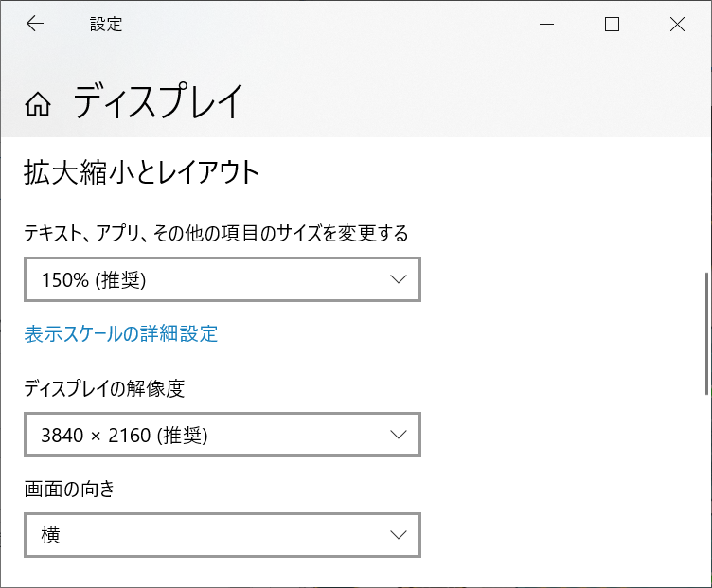The image size is (712, 588).
Task: Click the back arrow in title bar
Action: pos(35,25)
